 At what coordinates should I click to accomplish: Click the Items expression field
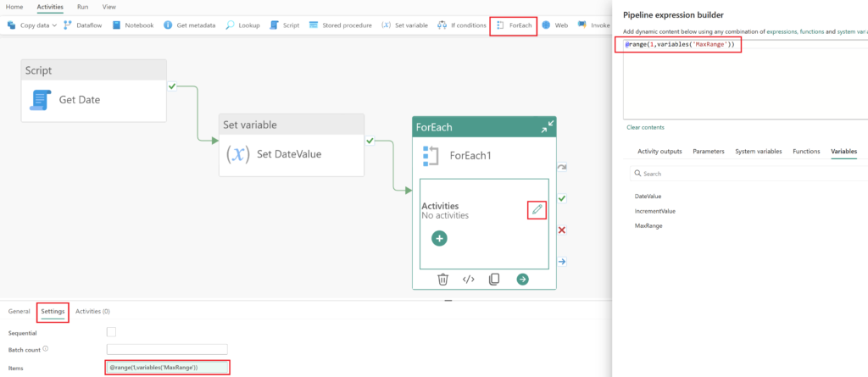point(167,368)
